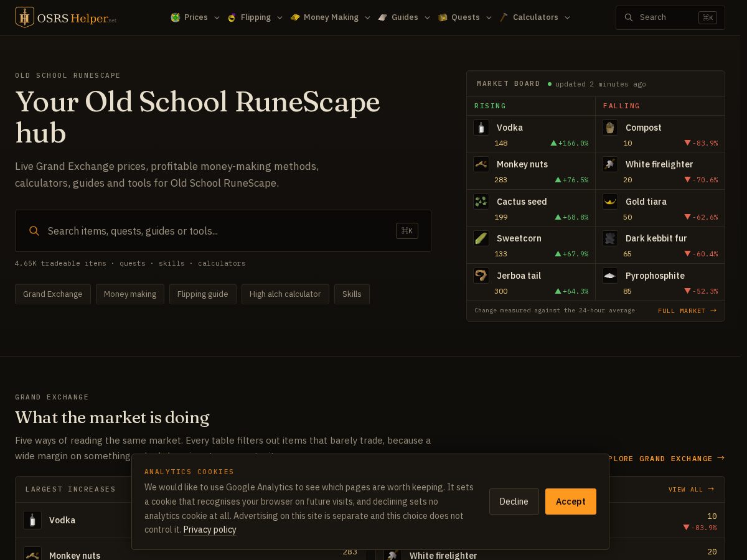Open the Quests menu

(465, 17)
